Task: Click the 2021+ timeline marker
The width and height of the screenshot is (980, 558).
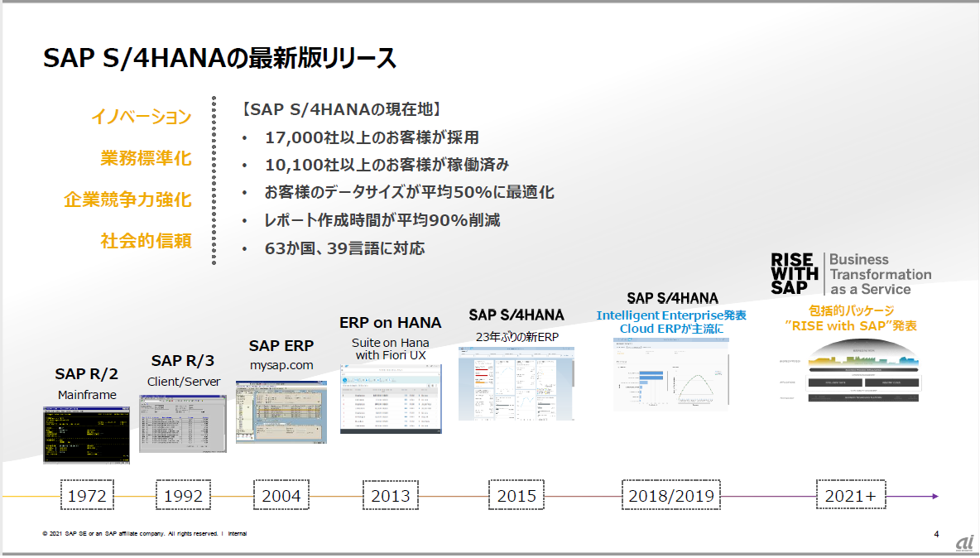Action: (851, 496)
